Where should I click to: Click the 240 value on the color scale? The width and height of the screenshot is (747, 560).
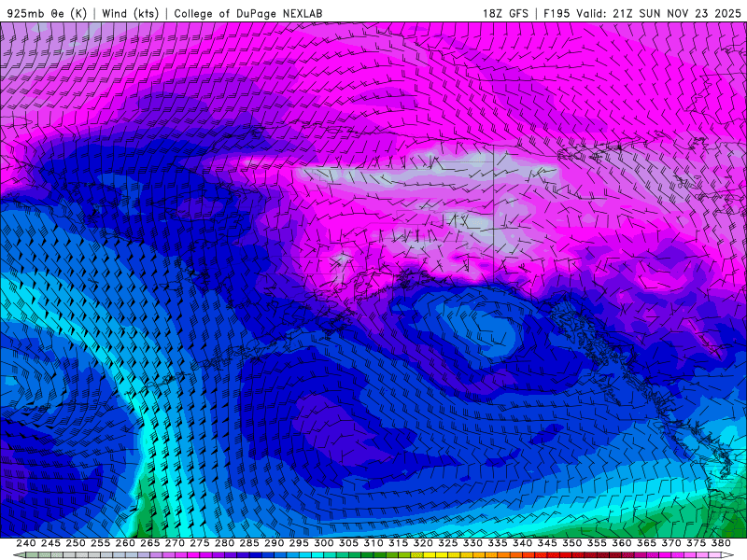[26, 543]
